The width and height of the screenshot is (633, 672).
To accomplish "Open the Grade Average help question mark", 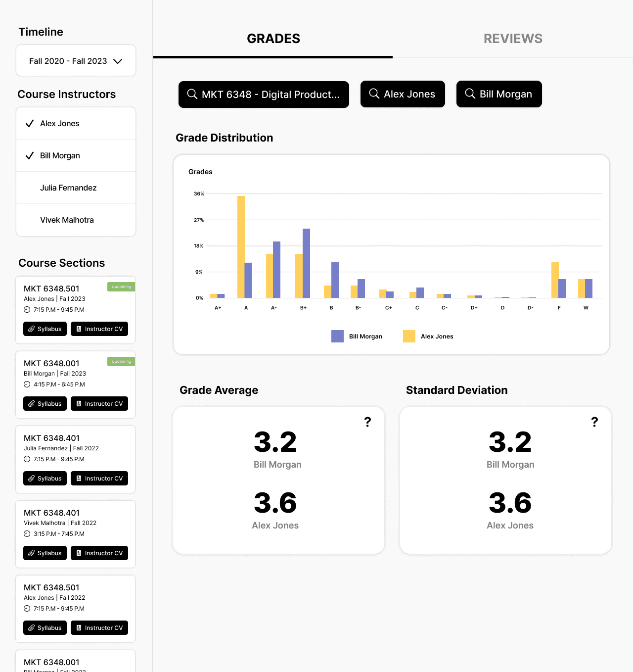I will coord(367,422).
